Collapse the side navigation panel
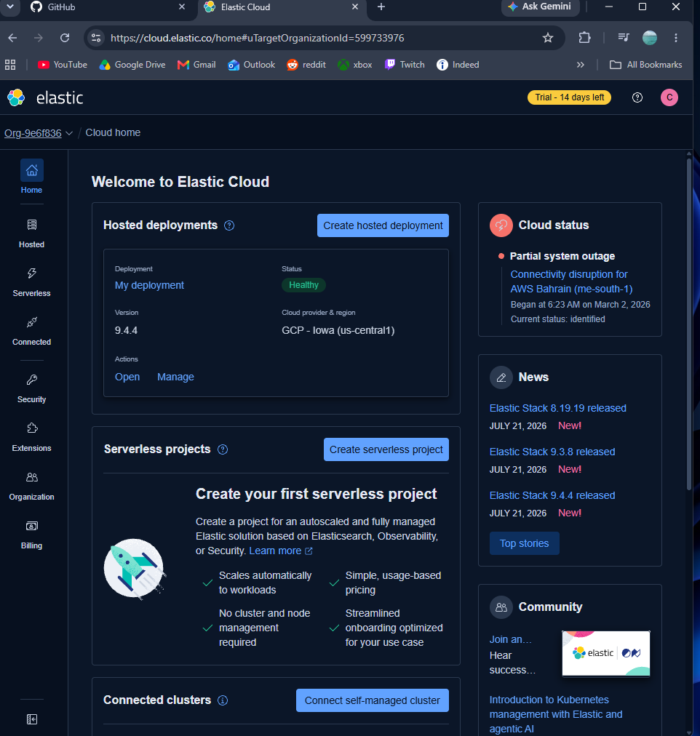Image resolution: width=700 pixels, height=736 pixels. click(32, 719)
